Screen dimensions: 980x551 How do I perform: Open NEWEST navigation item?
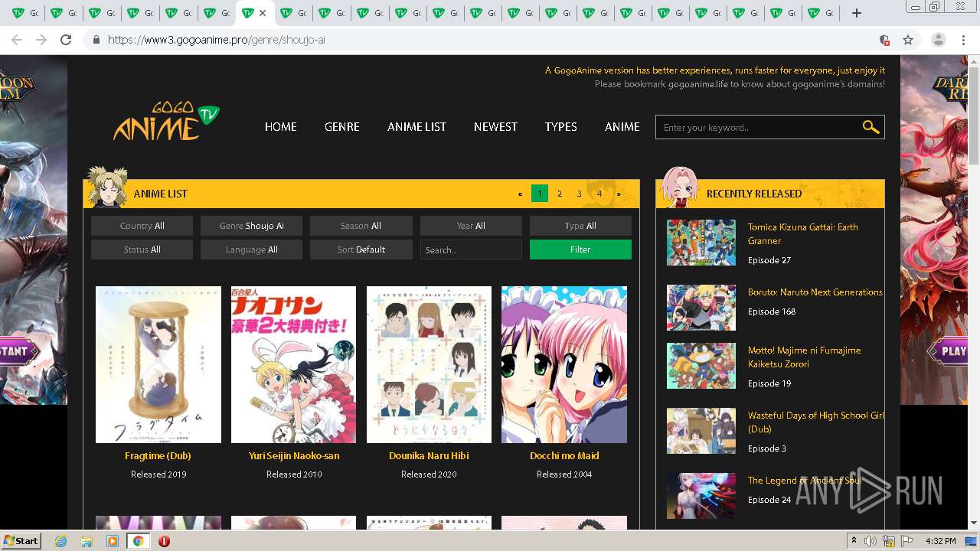495,127
